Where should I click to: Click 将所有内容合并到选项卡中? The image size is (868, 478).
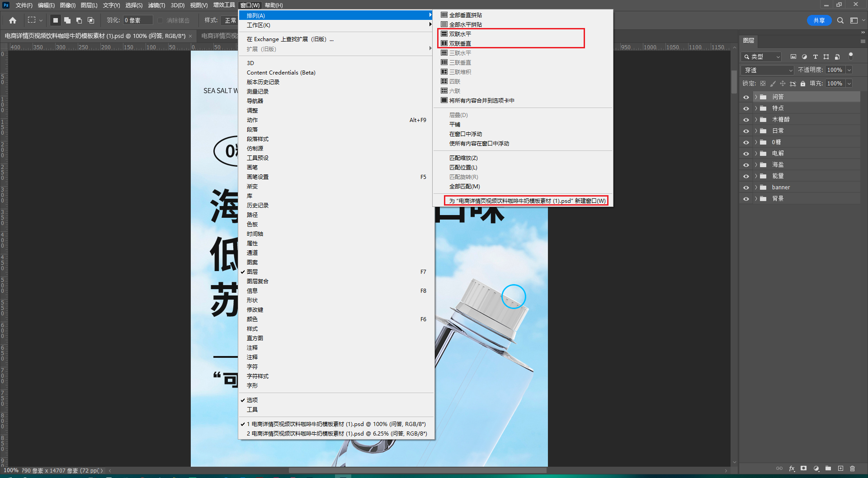[481, 100]
